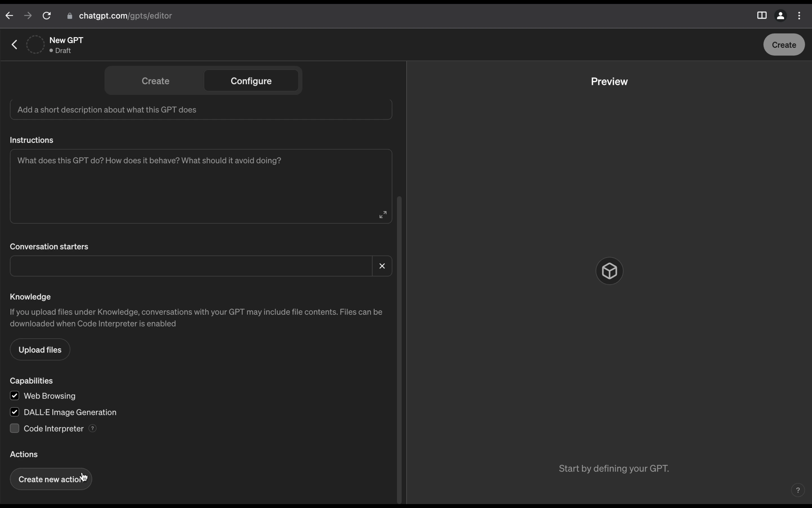The height and width of the screenshot is (508, 812).
Task: Click 'Start by defining your GPT.' text
Action: tap(614, 469)
